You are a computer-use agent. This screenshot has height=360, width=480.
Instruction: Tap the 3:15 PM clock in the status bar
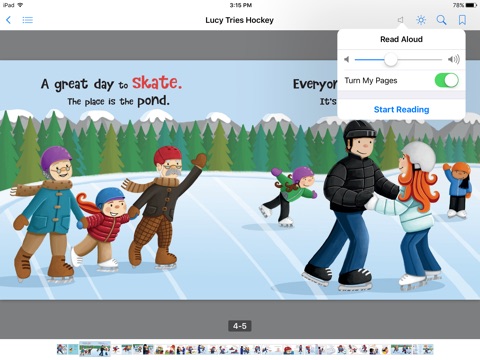click(x=240, y=5)
